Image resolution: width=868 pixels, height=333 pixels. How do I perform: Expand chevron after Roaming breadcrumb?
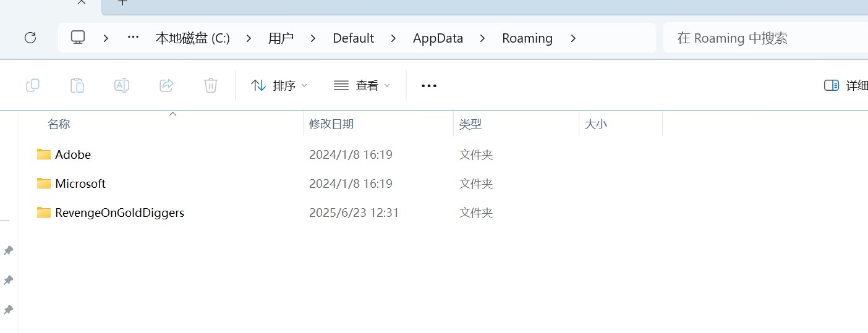click(x=573, y=38)
